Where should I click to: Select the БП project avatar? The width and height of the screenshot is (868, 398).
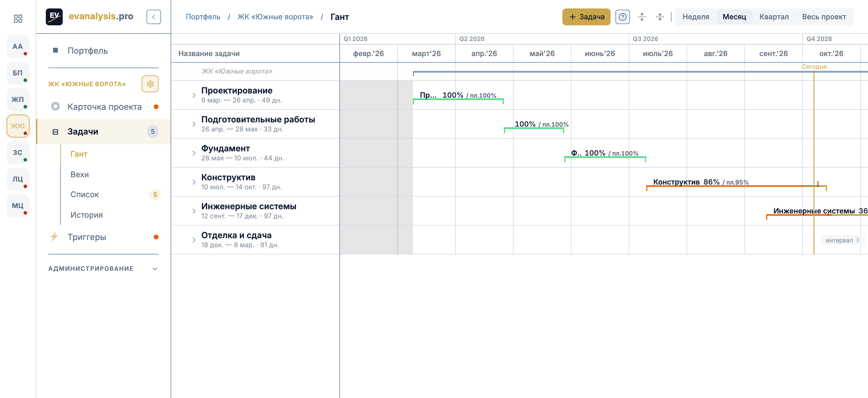[18, 73]
